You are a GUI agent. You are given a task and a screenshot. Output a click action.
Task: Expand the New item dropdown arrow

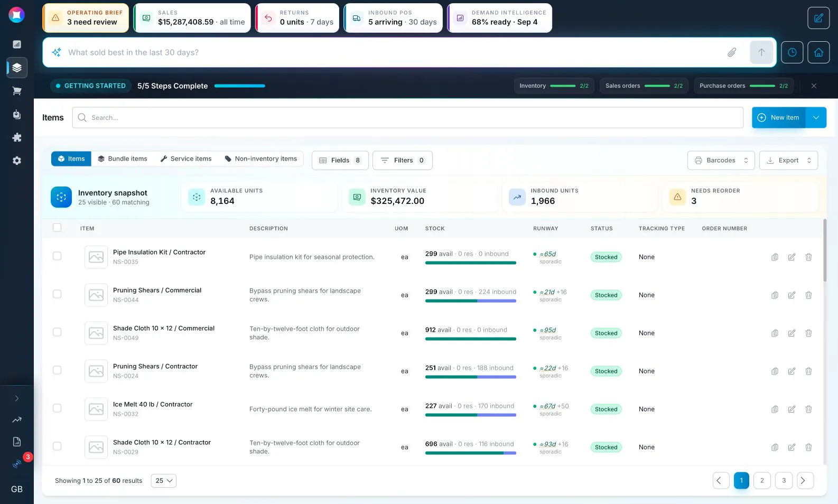816,118
